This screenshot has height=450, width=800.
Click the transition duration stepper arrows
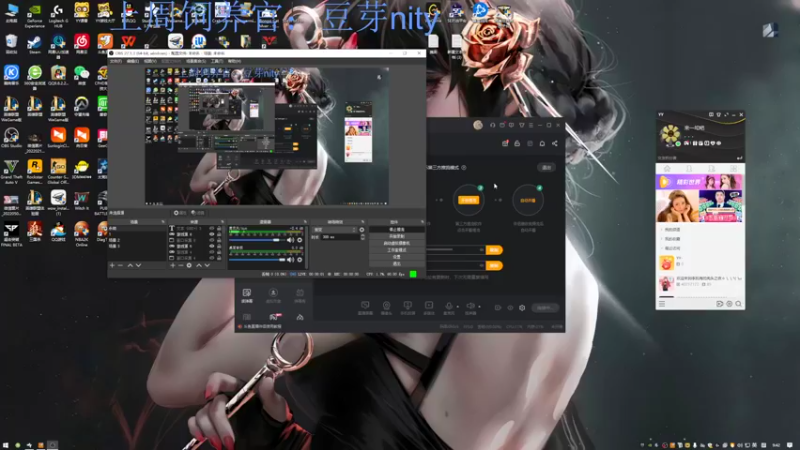(362, 237)
